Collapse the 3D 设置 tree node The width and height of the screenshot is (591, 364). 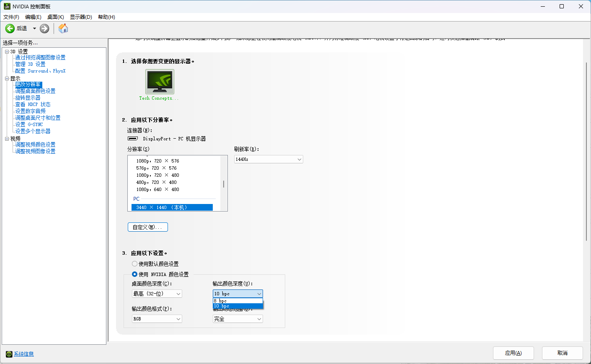7,52
